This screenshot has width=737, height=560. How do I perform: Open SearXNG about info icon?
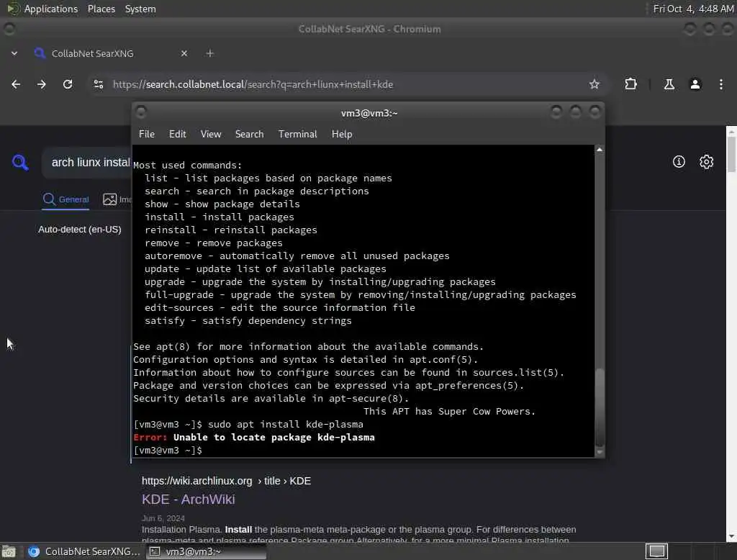point(679,162)
